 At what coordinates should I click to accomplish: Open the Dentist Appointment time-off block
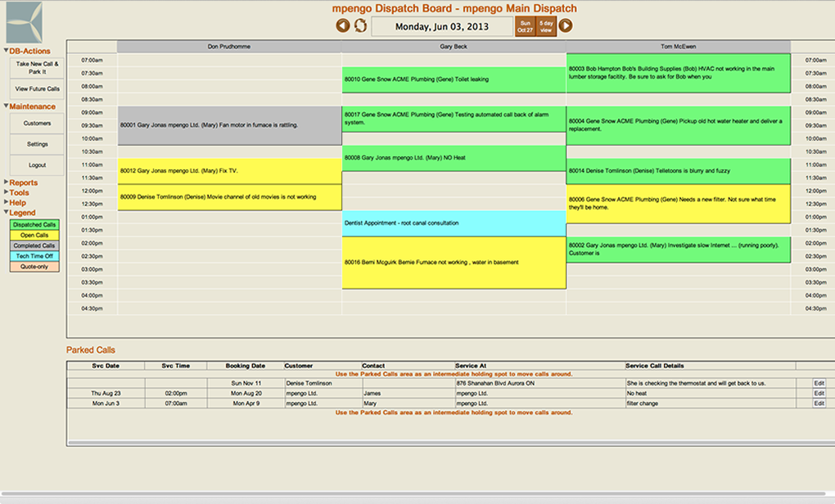tap(454, 223)
